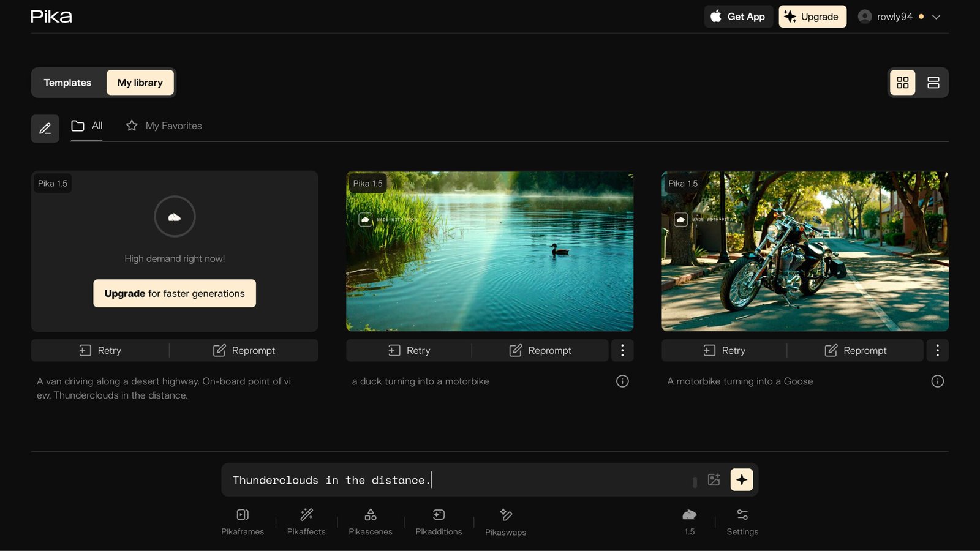The width and height of the screenshot is (980, 551).
Task: Click Upgrade for faster generations button
Action: (175, 293)
